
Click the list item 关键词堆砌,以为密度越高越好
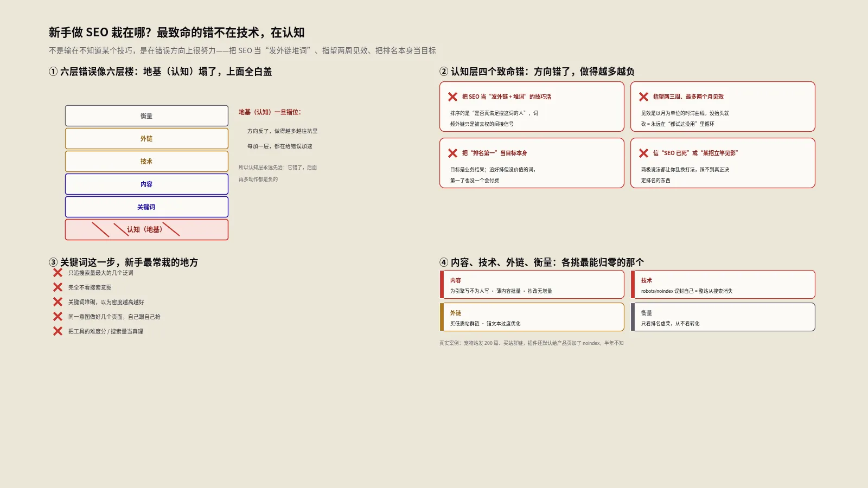(106, 302)
